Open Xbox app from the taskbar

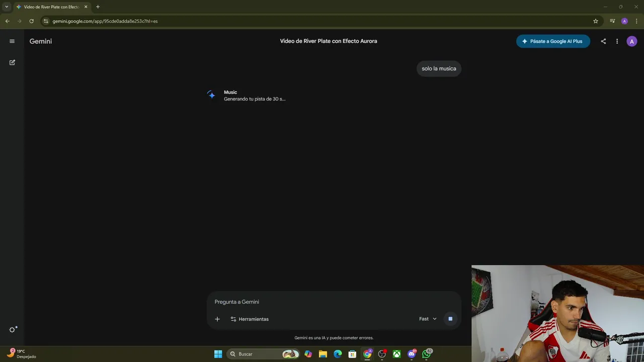tap(397, 354)
